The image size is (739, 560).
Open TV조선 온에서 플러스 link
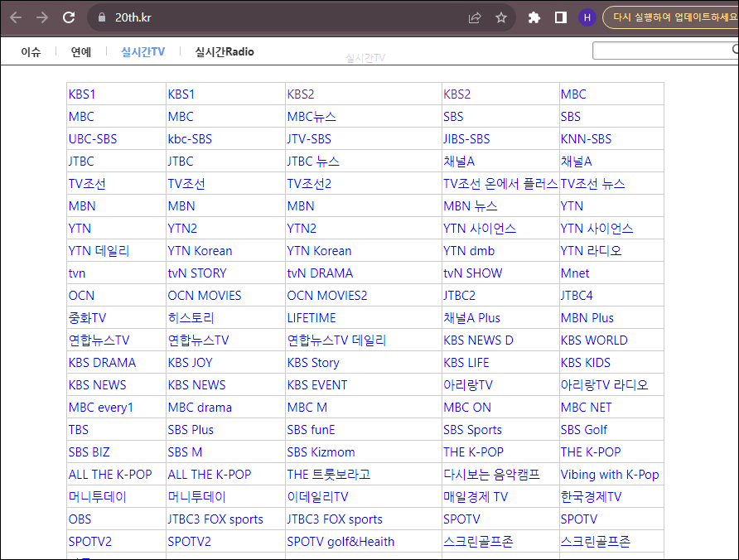click(500, 184)
